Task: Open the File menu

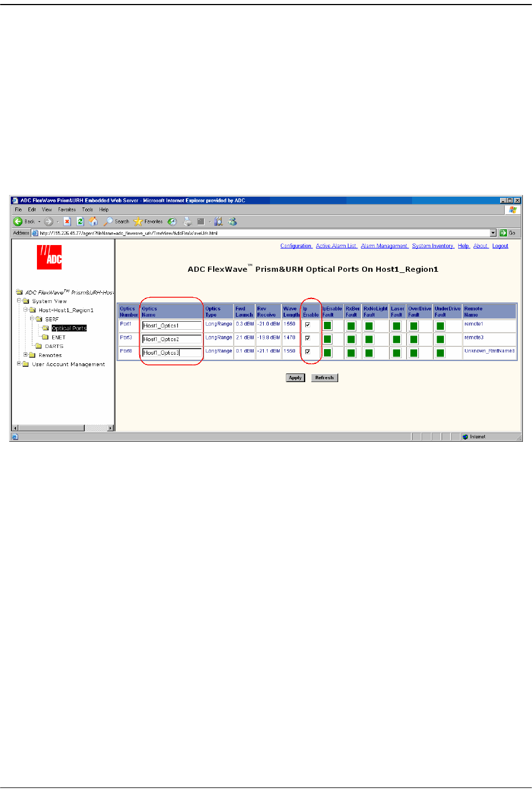Action: coord(18,210)
